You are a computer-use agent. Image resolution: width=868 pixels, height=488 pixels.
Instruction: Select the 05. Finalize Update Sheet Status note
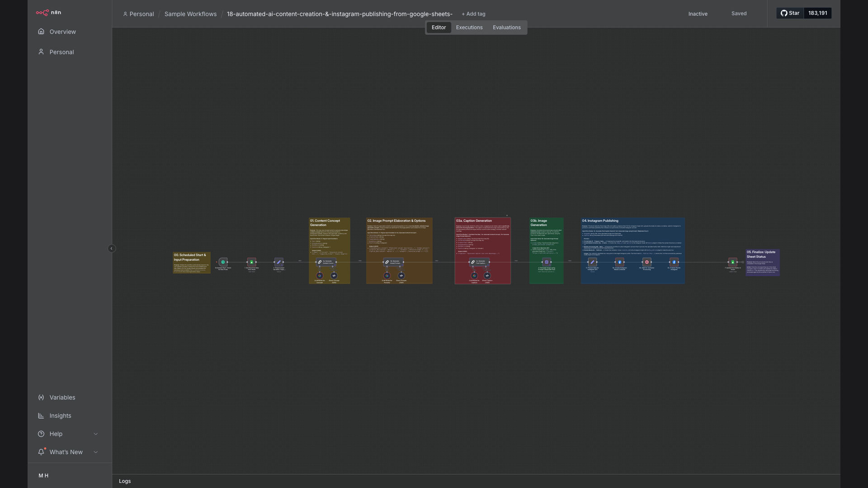[763, 263]
